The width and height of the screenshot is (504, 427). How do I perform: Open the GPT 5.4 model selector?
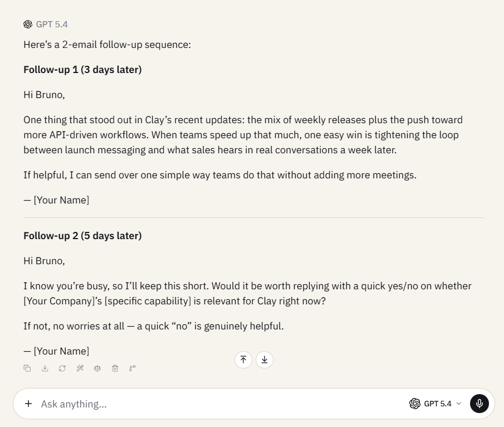pos(436,404)
